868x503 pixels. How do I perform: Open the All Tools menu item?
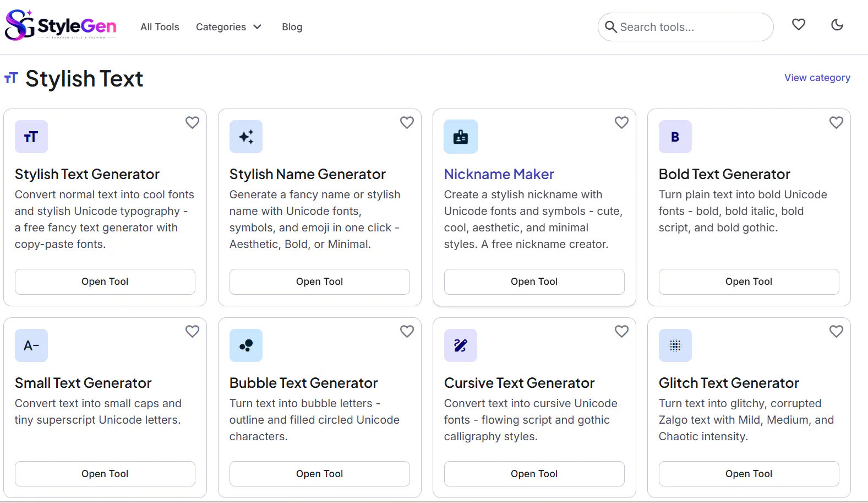160,27
